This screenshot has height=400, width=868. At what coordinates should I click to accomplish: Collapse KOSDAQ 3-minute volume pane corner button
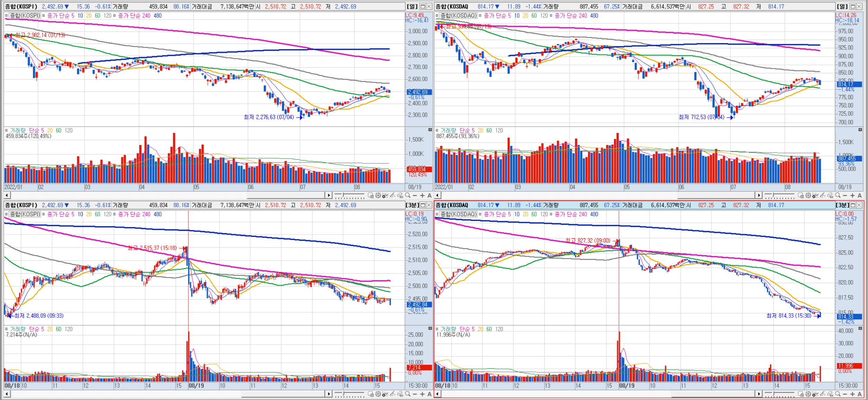860,328
